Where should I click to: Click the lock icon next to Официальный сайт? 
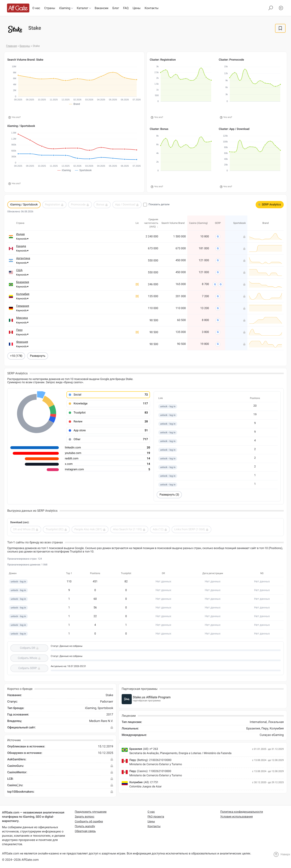tap(112, 727)
